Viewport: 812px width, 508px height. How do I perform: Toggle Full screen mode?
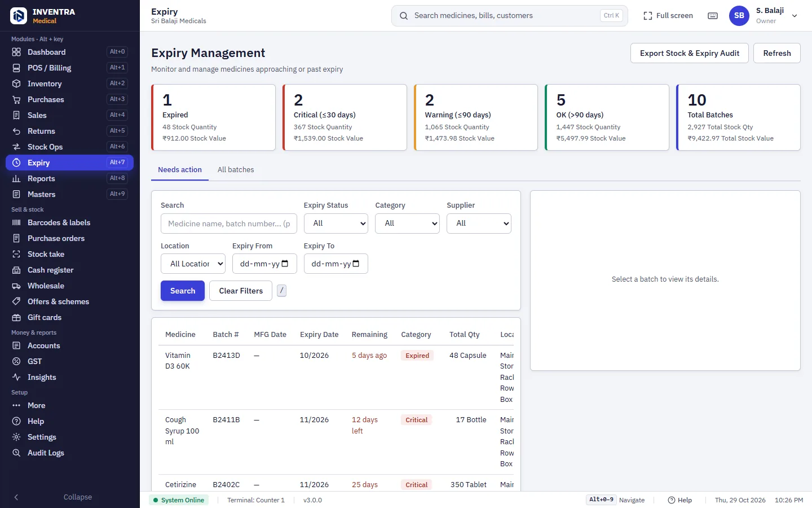click(668, 16)
